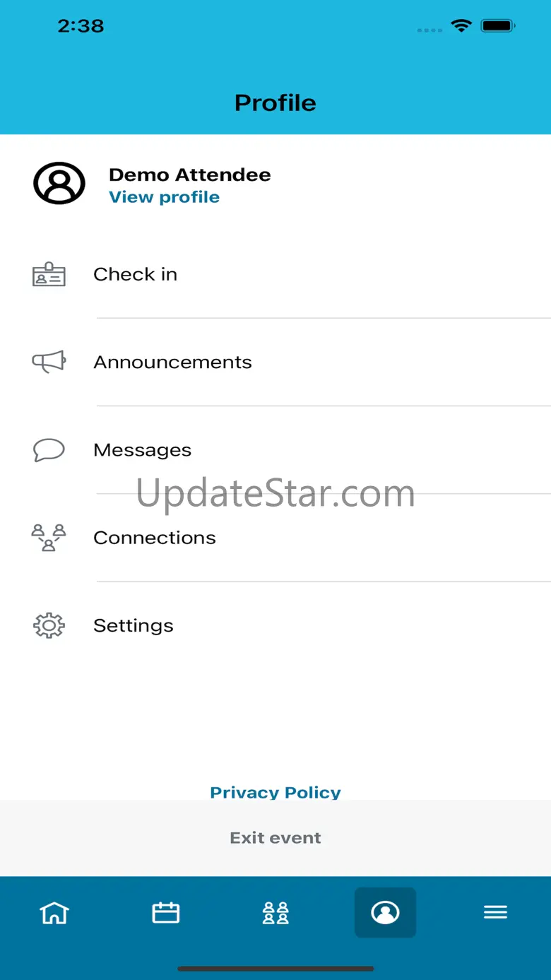Open the Settings menu row
This screenshot has width=551, height=980.
click(275, 625)
